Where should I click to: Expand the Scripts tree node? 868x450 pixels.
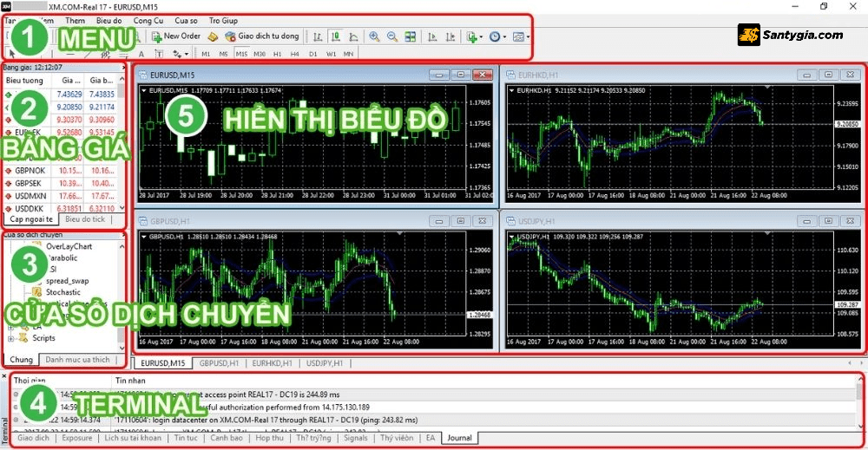pos(10,338)
